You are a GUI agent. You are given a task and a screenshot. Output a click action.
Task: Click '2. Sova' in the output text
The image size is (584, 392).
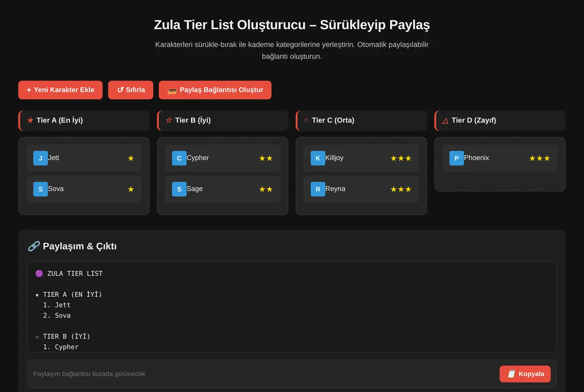(56, 316)
